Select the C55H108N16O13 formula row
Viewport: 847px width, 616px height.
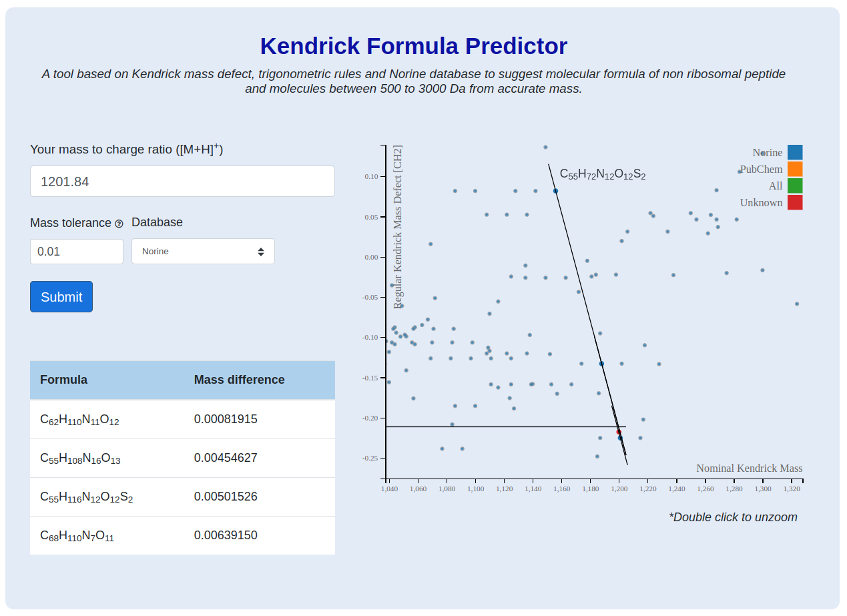point(182,458)
